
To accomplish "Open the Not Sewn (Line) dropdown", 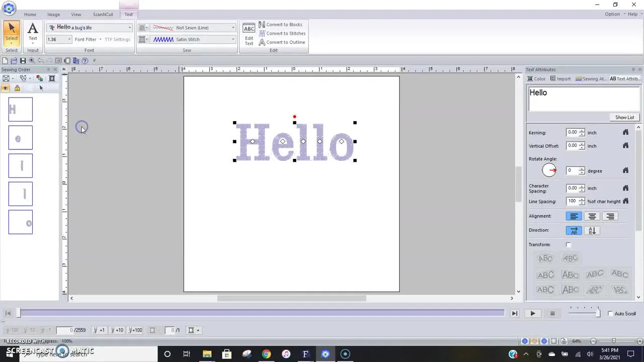I will click(x=232, y=27).
